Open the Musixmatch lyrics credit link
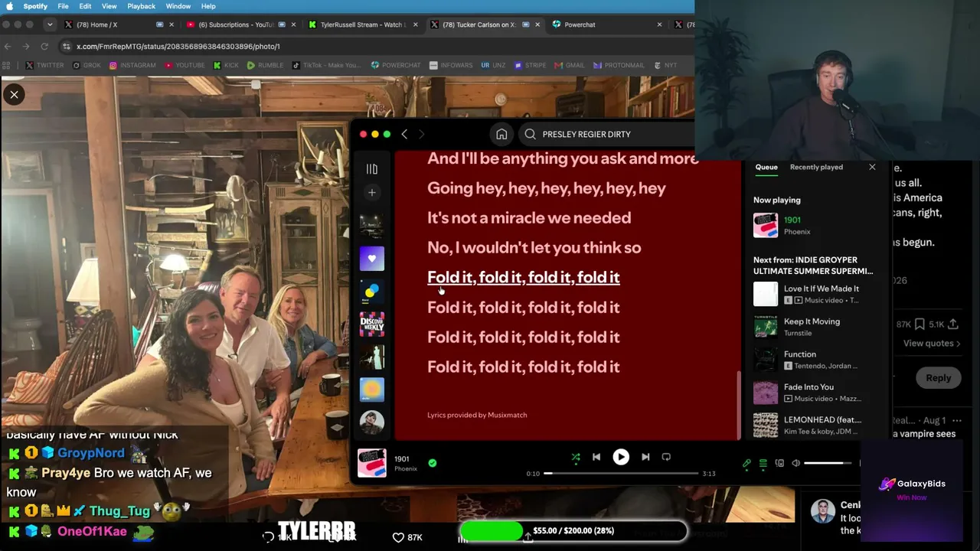The image size is (980, 551). (x=477, y=415)
